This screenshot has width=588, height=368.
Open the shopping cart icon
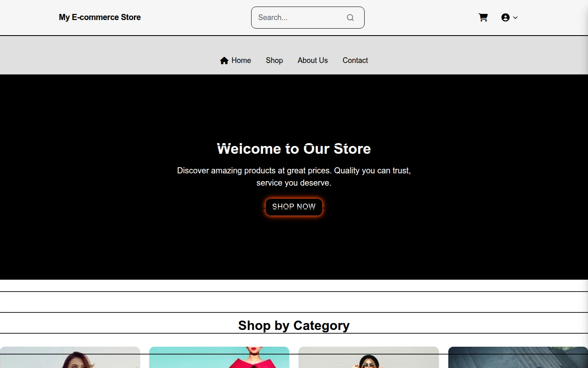483,18
